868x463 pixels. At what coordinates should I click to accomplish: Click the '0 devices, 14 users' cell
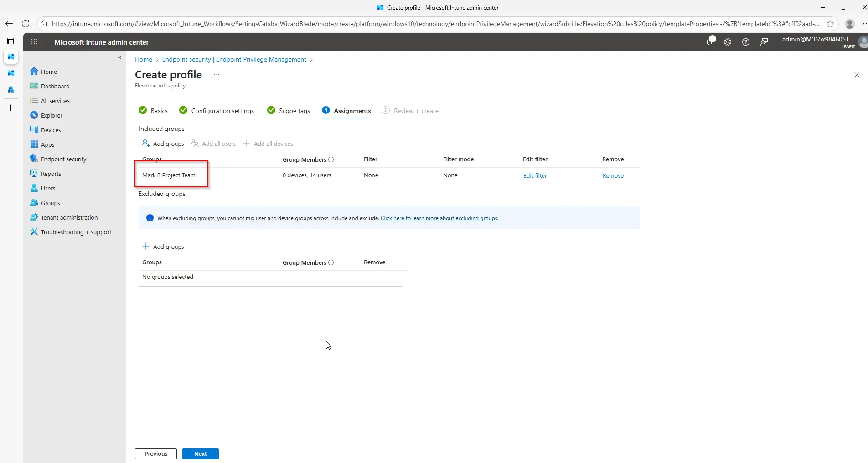tap(307, 175)
